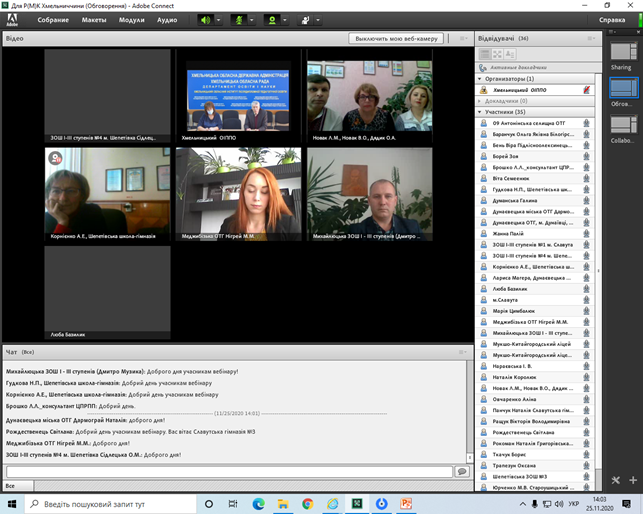Add a new layout with plus icon
643x514 pixels.
tap(633, 480)
